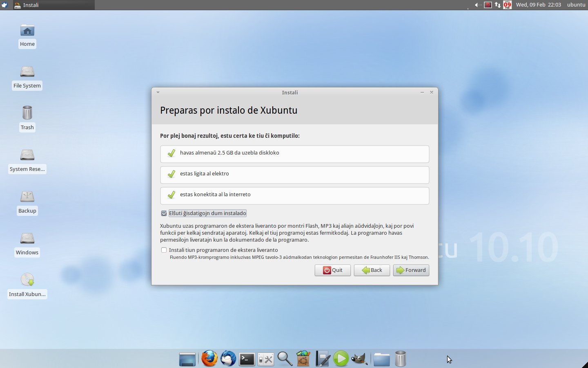Viewport: 588px width, 368px height.
Task: Click the 'Preparas por instalo de Xubuntu' heading
Action: pos(229,110)
